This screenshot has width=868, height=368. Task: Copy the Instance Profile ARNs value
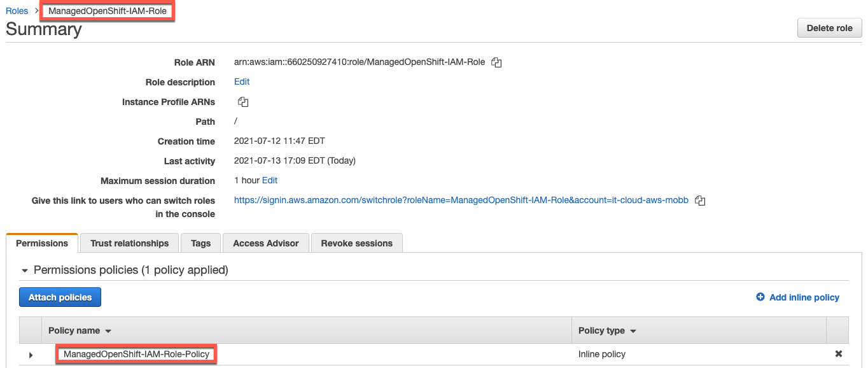coord(242,102)
